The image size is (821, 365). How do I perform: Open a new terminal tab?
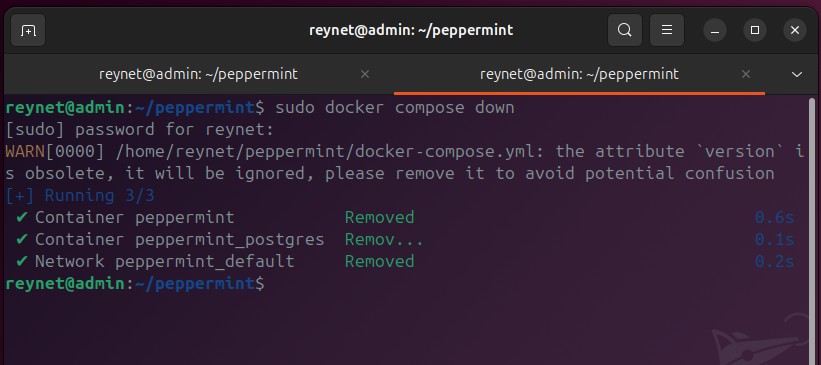point(28,30)
